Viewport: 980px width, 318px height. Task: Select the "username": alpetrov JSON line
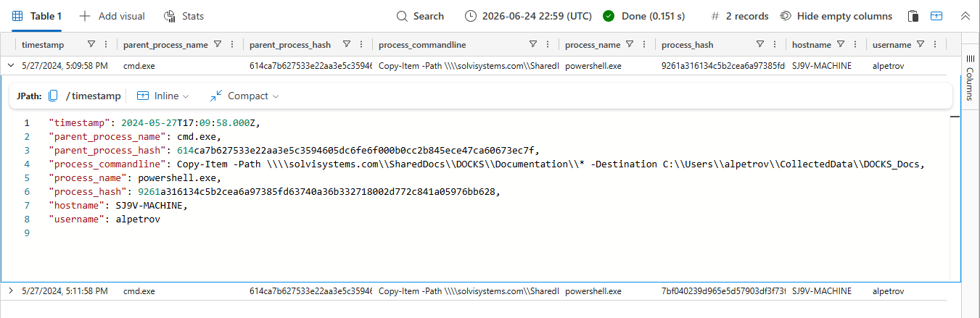pyautogui.click(x=104, y=219)
